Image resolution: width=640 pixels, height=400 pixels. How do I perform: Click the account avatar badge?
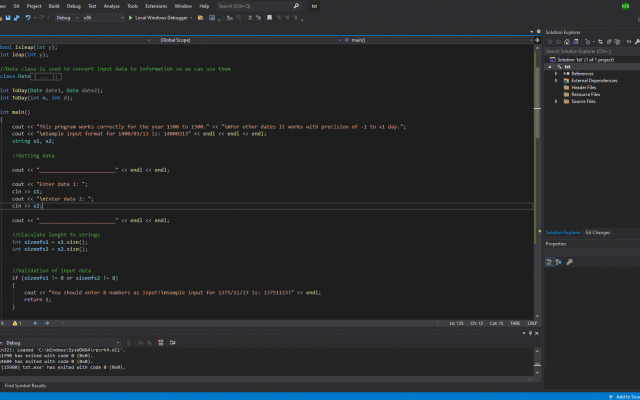(x=625, y=6)
